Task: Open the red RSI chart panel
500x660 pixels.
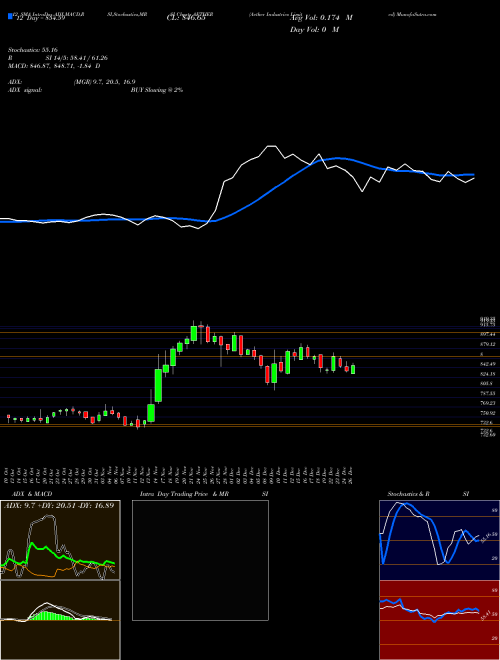Action: pyautogui.click(x=439, y=620)
